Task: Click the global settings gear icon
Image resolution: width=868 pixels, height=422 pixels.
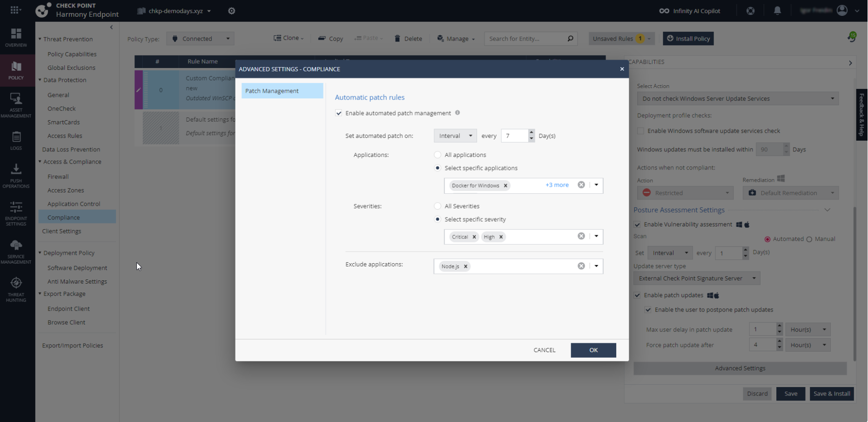Action: 232,11
